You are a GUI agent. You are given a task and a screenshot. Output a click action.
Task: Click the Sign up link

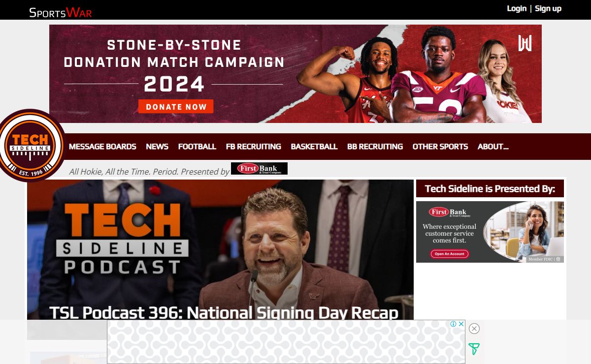[548, 8]
